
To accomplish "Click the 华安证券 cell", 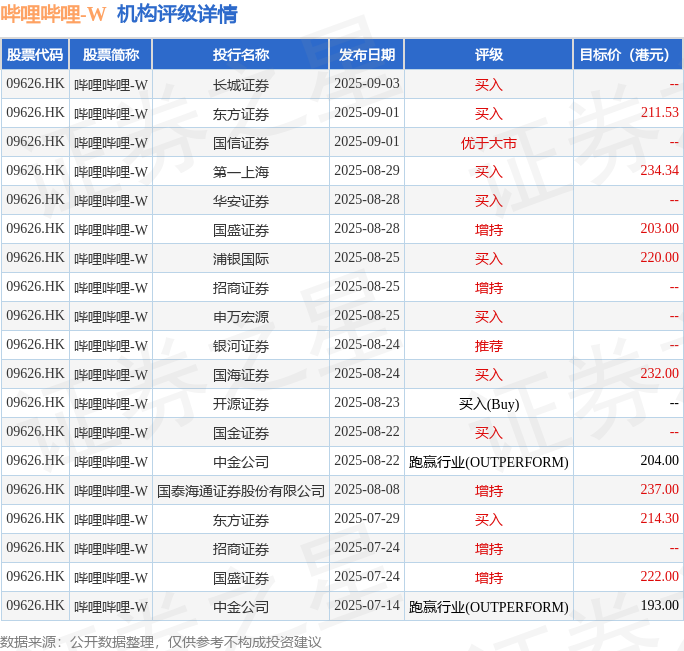I will tap(241, 201).
